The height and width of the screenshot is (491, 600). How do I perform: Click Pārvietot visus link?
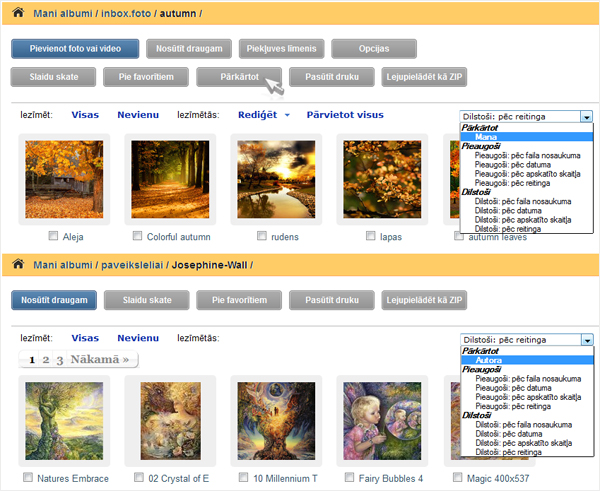(x=345, y=115)
